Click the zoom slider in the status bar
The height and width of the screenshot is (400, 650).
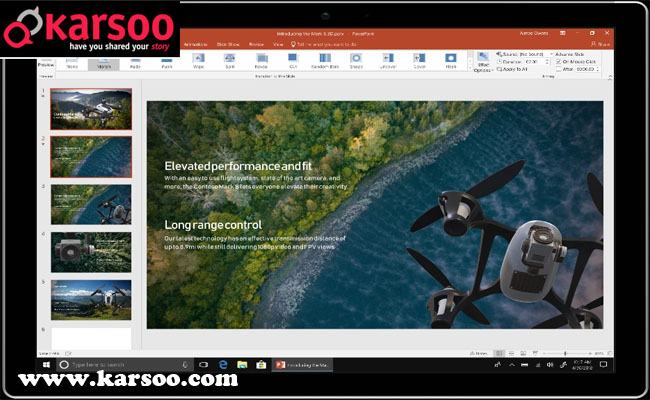click(565, 353)
